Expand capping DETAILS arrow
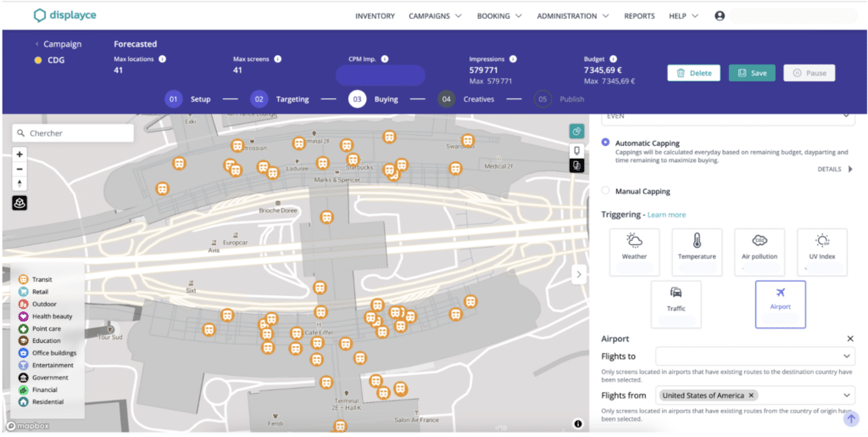 851,169
